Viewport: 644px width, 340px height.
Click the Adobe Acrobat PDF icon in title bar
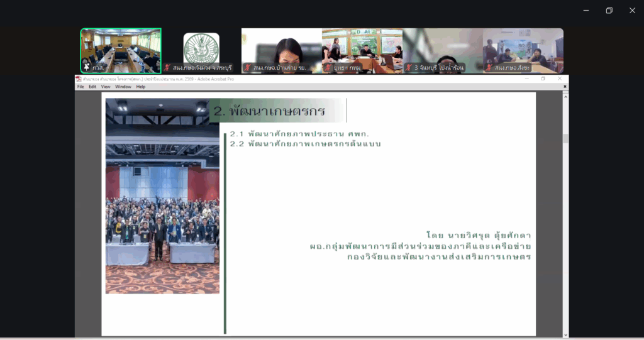79,79
